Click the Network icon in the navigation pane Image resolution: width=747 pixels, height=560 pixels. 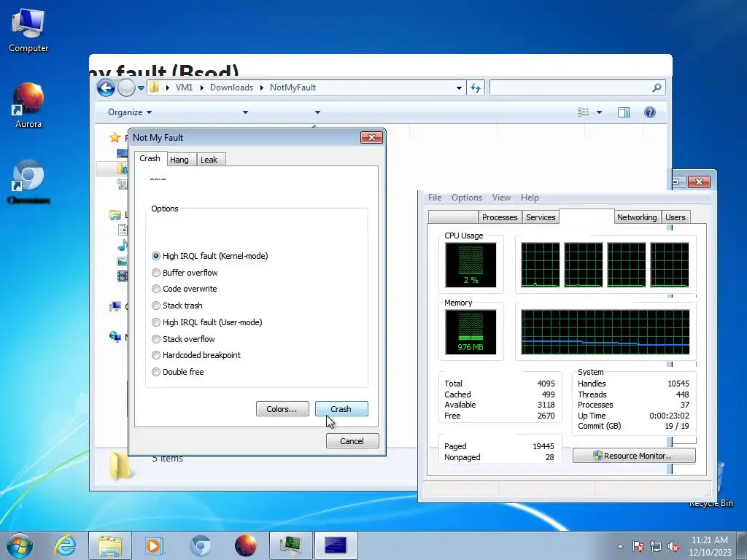pyautogui.click(x=115, y=337)
